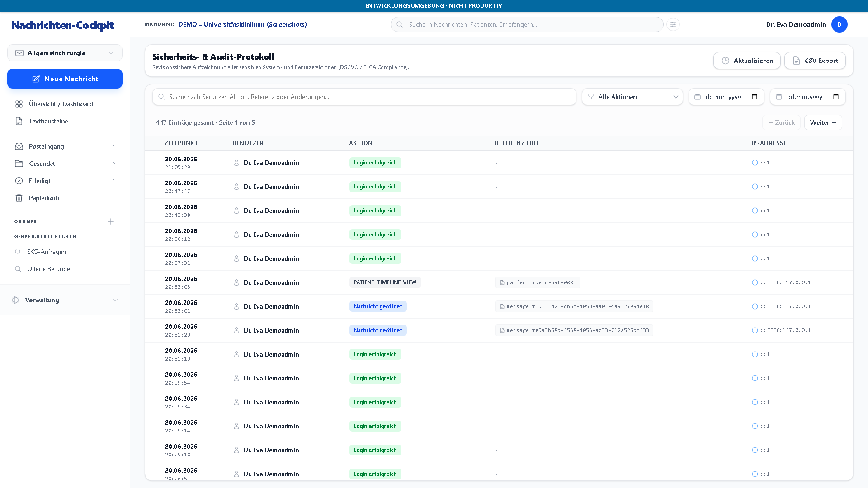Click the first dd.mm.yyyy date input
868x488 pixels.
726,97
